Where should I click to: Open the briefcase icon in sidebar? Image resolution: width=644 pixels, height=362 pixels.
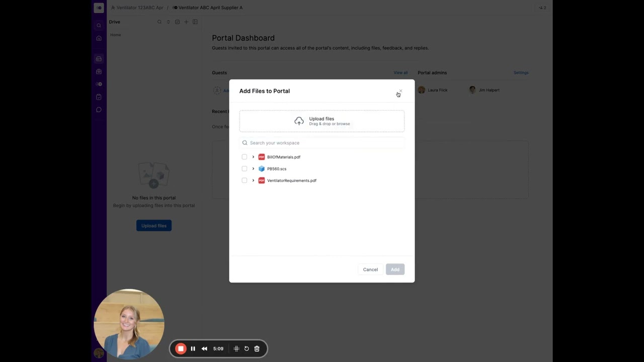tap(99, 71)
